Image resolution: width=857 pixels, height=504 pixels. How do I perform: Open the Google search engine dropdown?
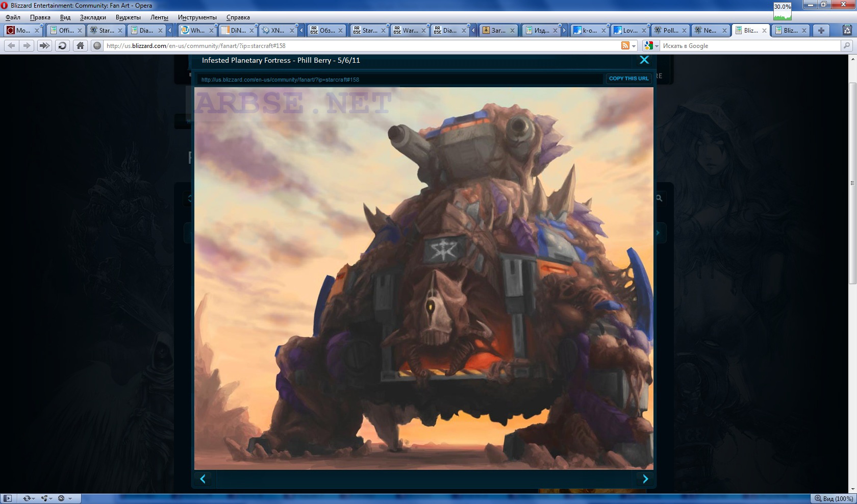point(651,45)
